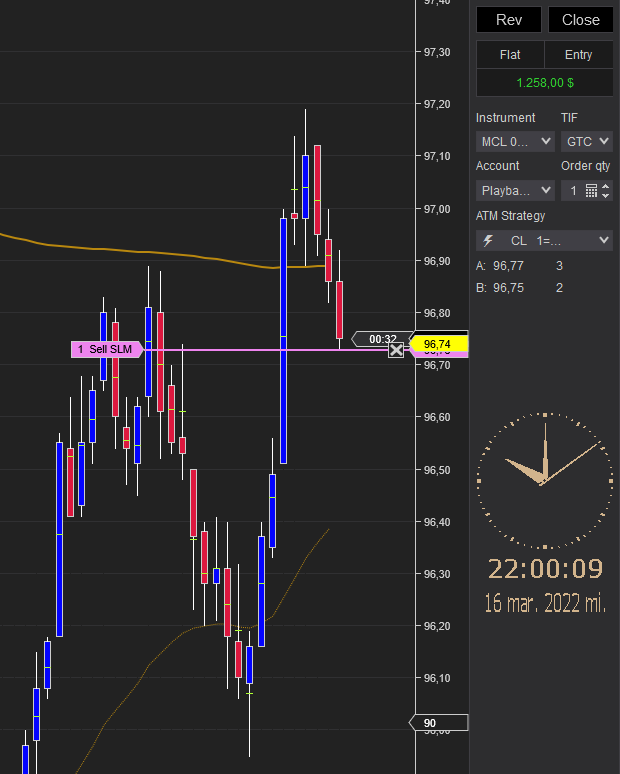This screenshot has height=774, width=620.
Task: Open the Instrument dropdown MCL
Action: tap(515, 142)
